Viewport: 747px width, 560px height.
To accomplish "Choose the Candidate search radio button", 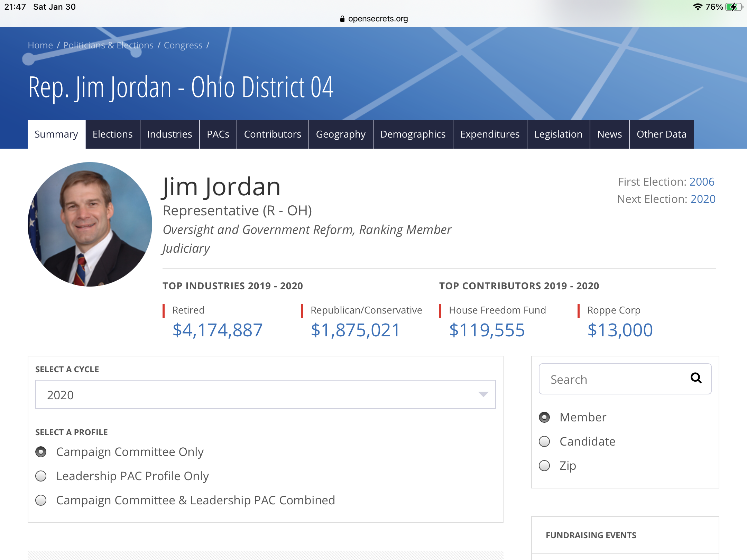I will (x=544, y=441).
